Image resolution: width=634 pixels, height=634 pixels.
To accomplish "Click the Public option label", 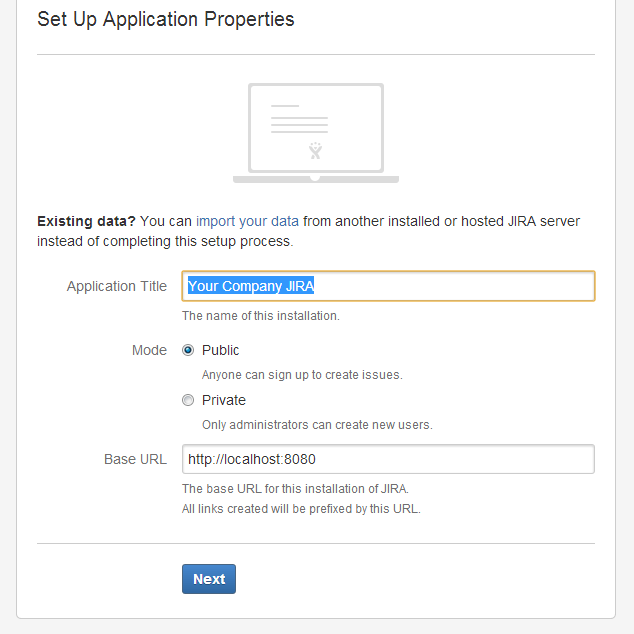I will (x=220, y=350).
